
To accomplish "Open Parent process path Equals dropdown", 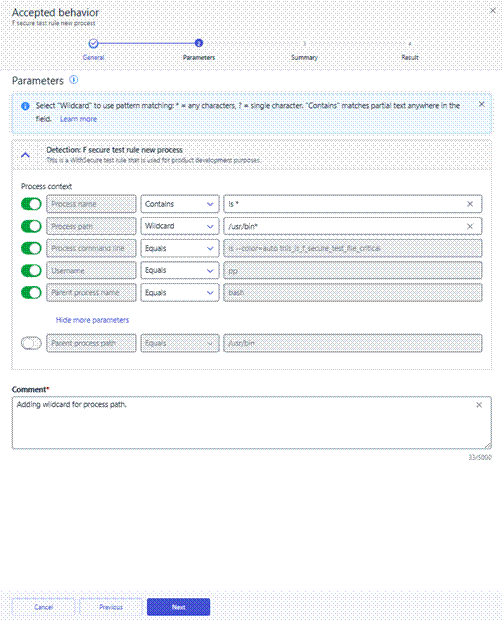I will [180, 343].
